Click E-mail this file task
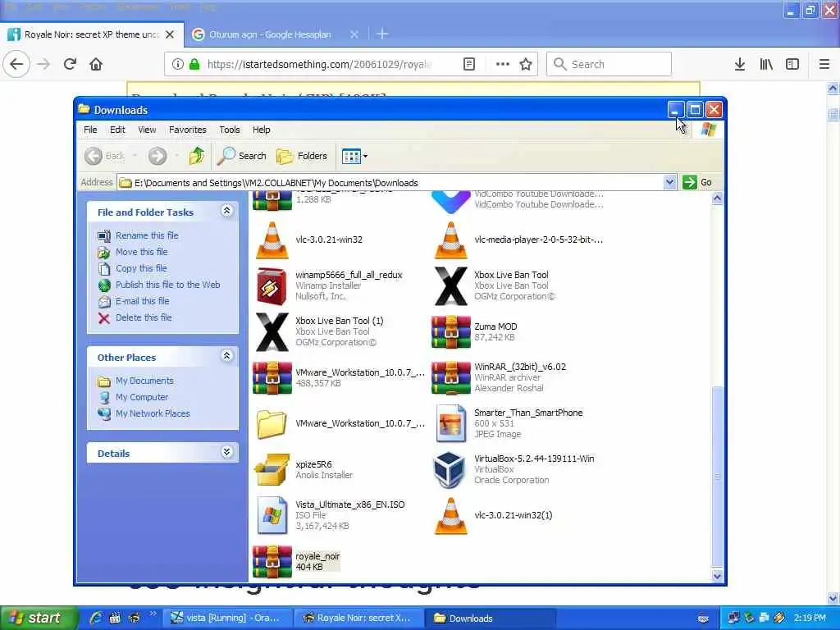 click(143, 301)
